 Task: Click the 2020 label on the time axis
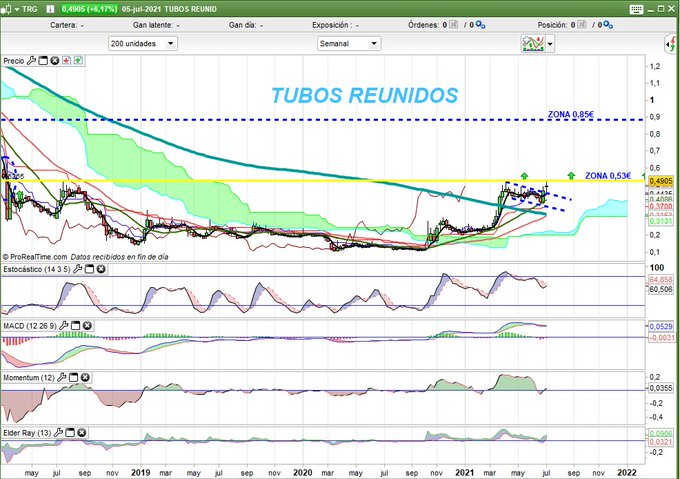point(302,472)
